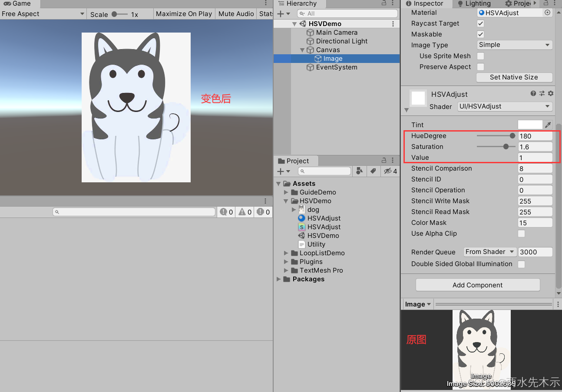Toggle Use Alpha Clip option
Viewport: 562px width, 392px height.
(521, 234)
